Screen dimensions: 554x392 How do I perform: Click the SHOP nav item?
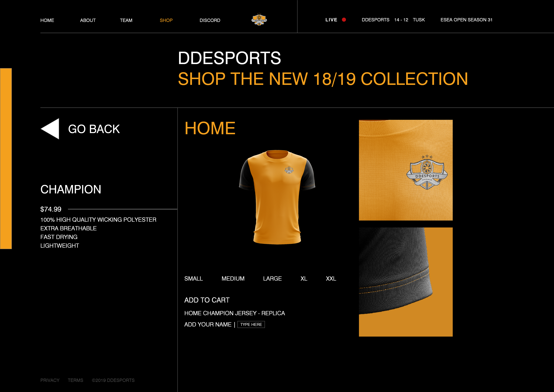point(166,20)
